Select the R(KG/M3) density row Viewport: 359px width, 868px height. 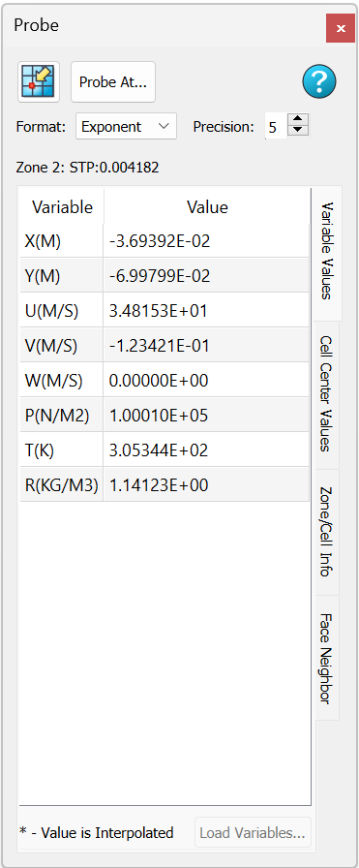[x=165, y=484]
